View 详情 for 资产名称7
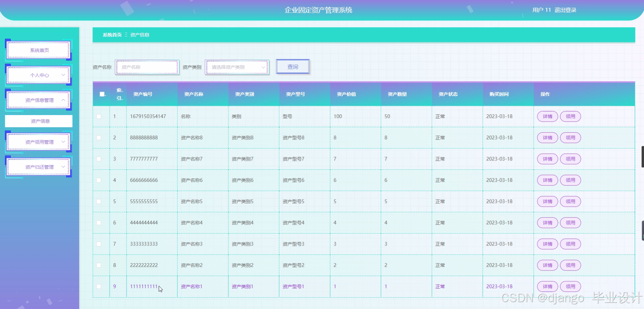 (547, 159)
